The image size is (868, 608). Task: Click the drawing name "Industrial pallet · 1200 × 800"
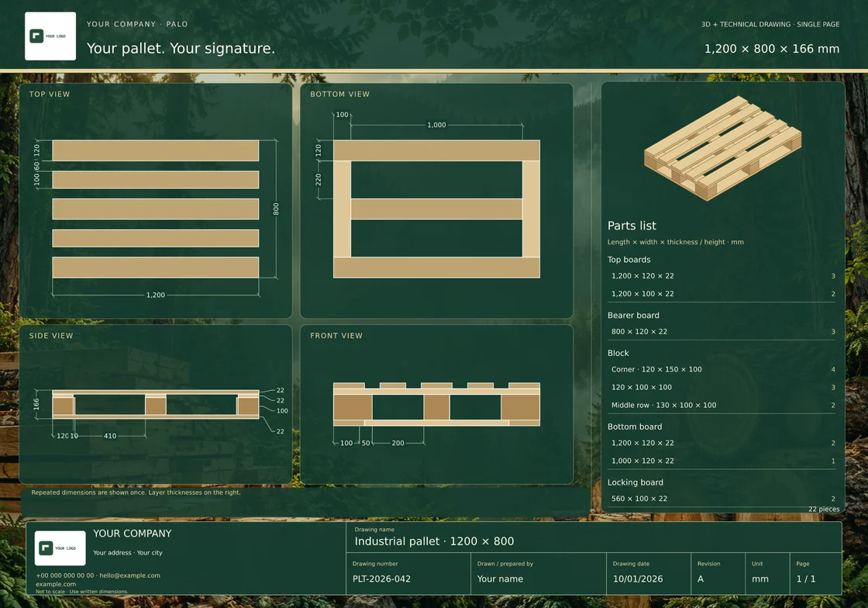pos(434,541)
